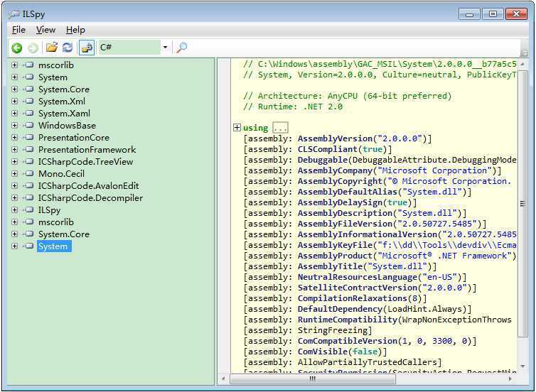Expand the PresentationCore node

coord(14,137)
